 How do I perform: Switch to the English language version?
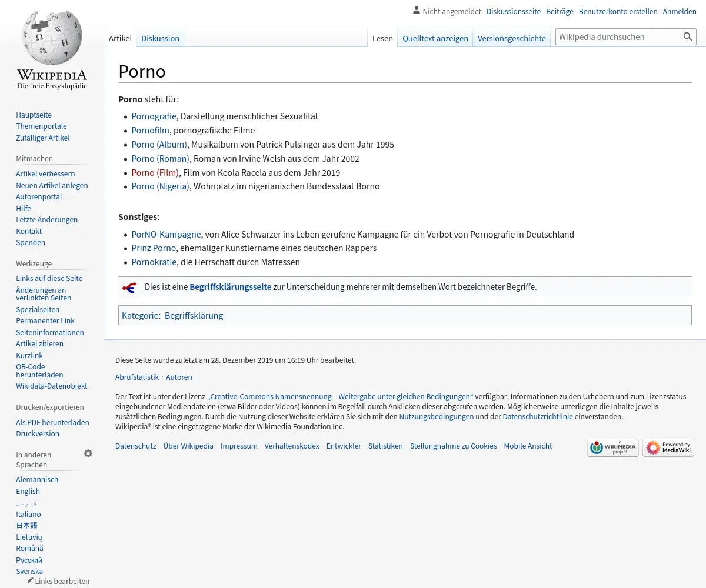[x=28, y=491]
